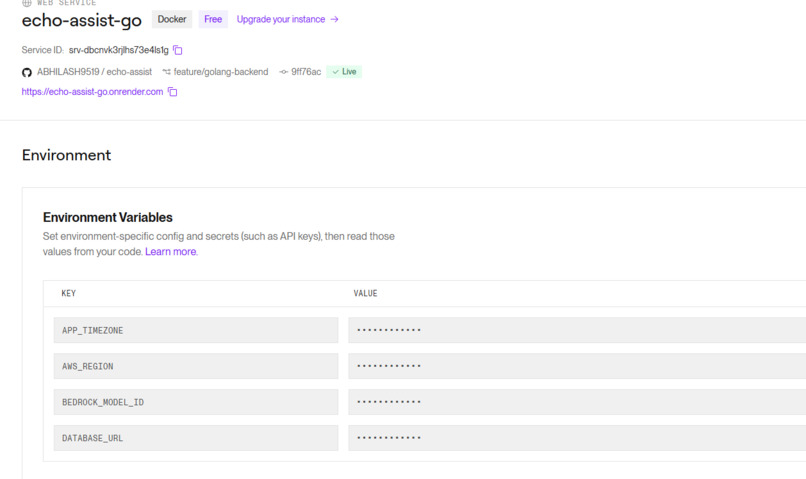The image size is (806, 479).
Task: Select the DATABASE_URL key field
Action: pyautogui.click(x=196, y=438)
